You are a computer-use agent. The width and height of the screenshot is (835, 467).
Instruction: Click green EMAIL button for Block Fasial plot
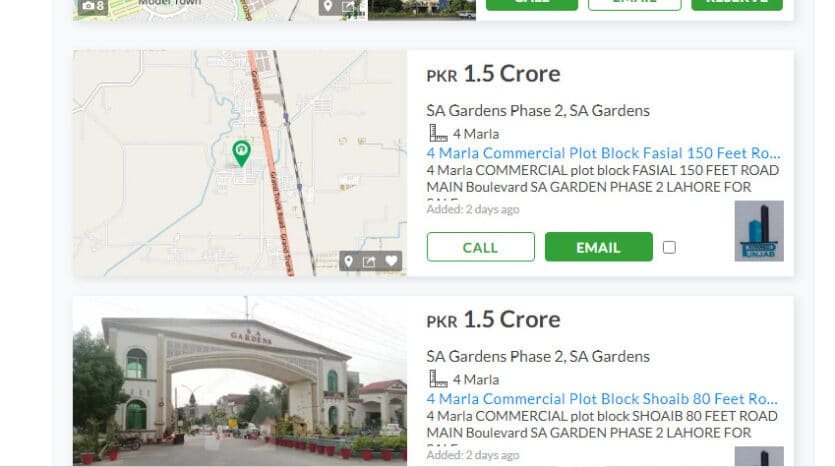[599, 247]
